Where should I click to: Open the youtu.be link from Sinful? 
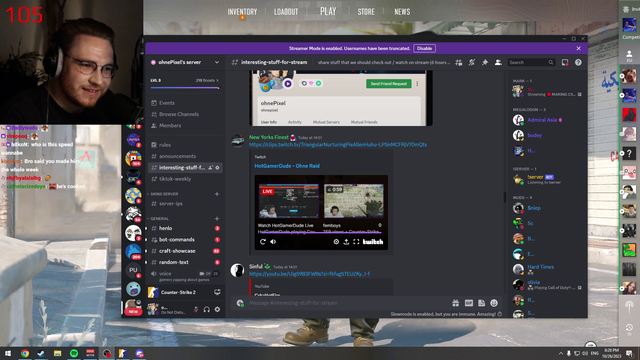coord(309,274)
